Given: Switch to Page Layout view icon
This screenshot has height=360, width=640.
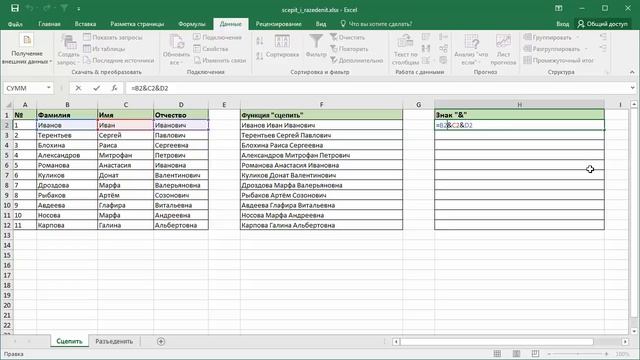Looking at the screenshot, I should pyautogui.click(x=516, y=353).
